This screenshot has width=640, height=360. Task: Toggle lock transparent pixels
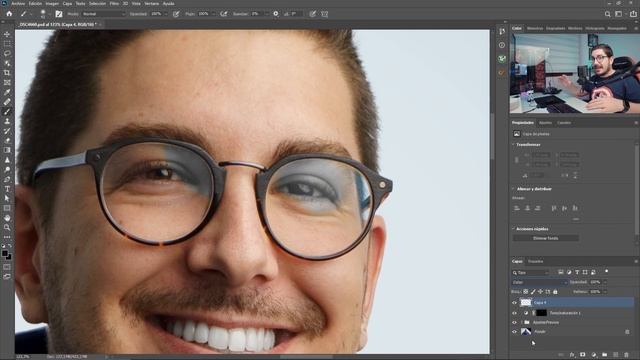(526, 292)
